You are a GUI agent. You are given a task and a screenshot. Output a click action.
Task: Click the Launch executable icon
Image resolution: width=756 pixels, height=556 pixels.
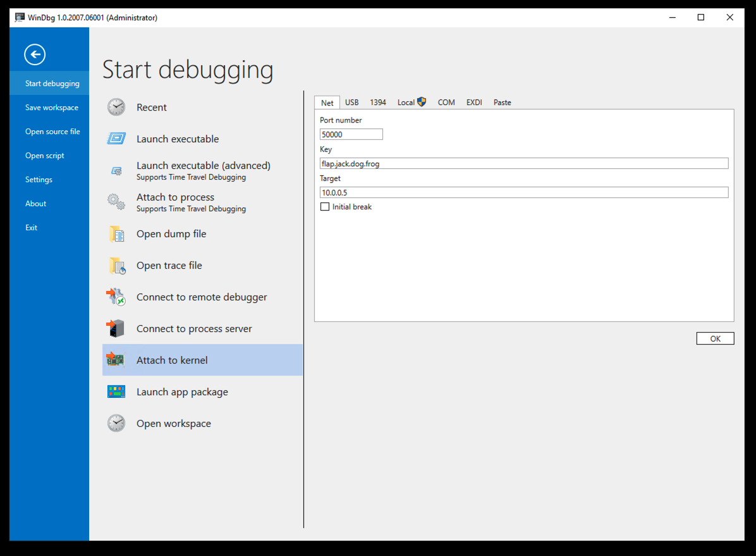(116, 139)
